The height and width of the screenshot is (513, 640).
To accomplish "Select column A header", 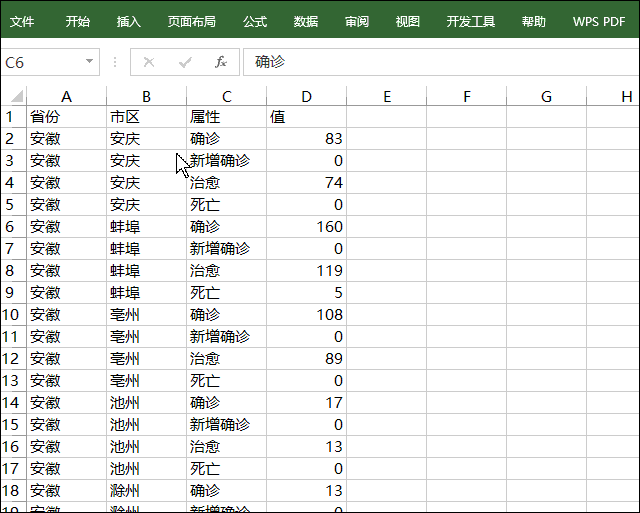I will click(x=67, y=96).
